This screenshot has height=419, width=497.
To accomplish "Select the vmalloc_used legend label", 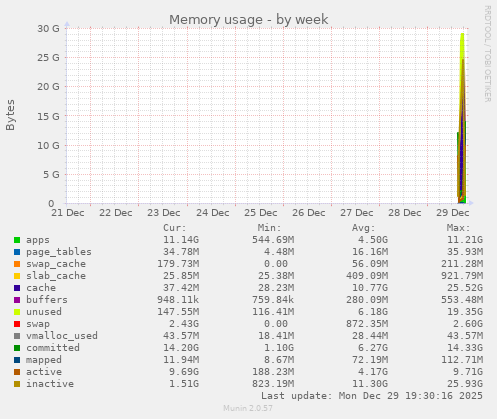I will [x=62, y=336].
